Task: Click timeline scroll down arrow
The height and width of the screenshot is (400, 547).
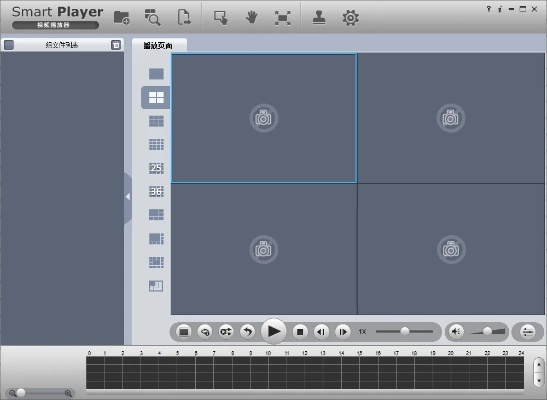Action: 539,380
